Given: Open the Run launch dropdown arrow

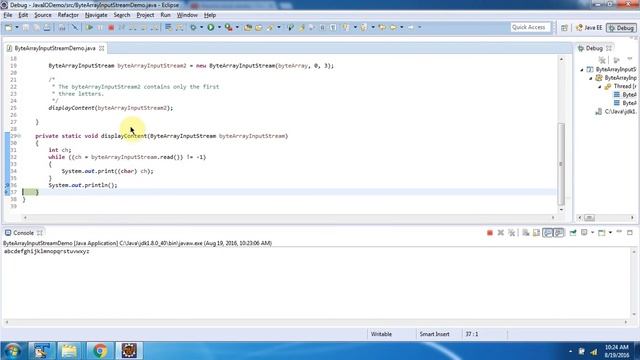Looking at the screenshot, I should (219, 27).
